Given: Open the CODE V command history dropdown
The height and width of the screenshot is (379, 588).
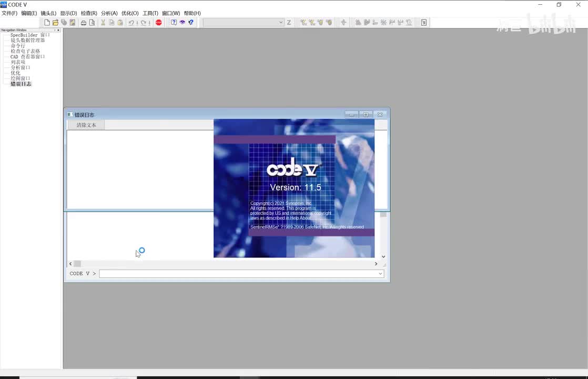Looking at the screenshot, I should (x=380, y=274).
